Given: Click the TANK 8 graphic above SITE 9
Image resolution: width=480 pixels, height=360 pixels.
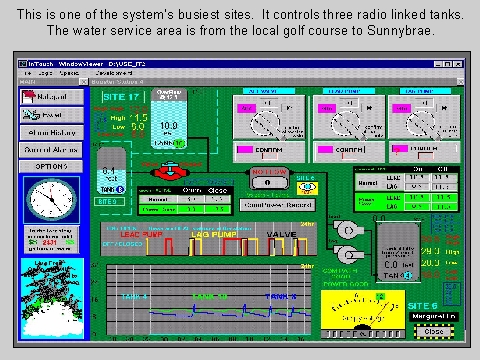Looking at the screenshot, I should pos(111,171).
